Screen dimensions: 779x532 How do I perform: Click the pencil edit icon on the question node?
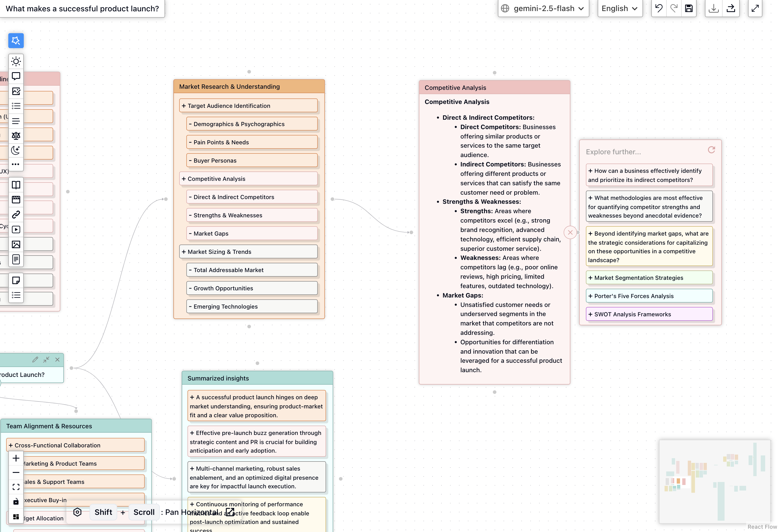coord(35,359)
